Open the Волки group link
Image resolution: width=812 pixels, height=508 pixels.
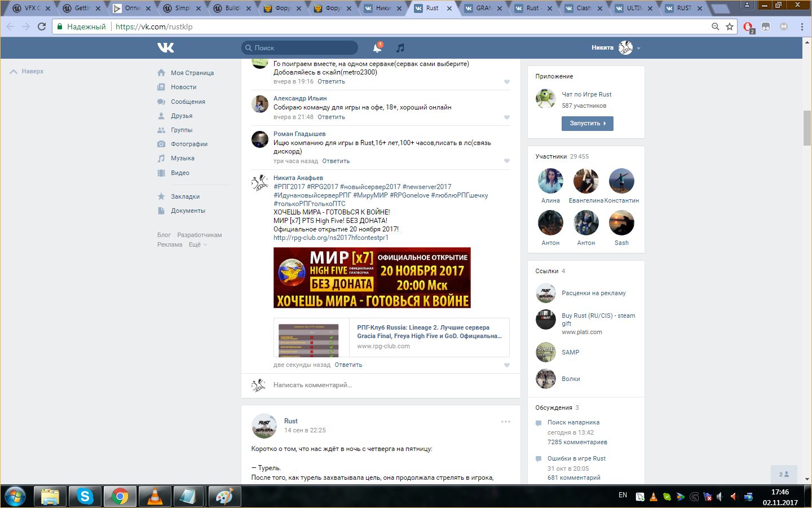coord(571,379)
